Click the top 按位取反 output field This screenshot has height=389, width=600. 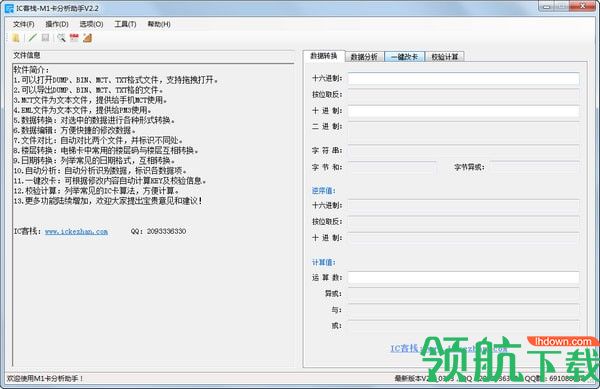point(463,95)
